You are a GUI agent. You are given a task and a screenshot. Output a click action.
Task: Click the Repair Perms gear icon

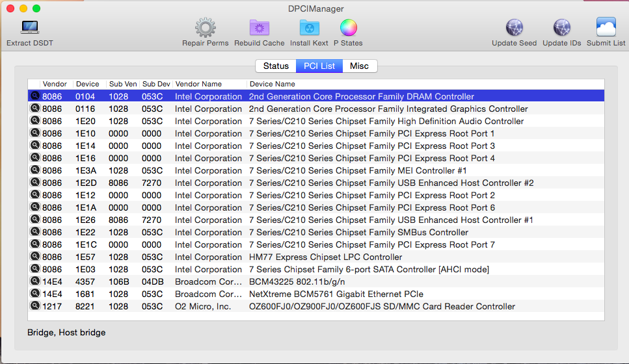point(205,28)
